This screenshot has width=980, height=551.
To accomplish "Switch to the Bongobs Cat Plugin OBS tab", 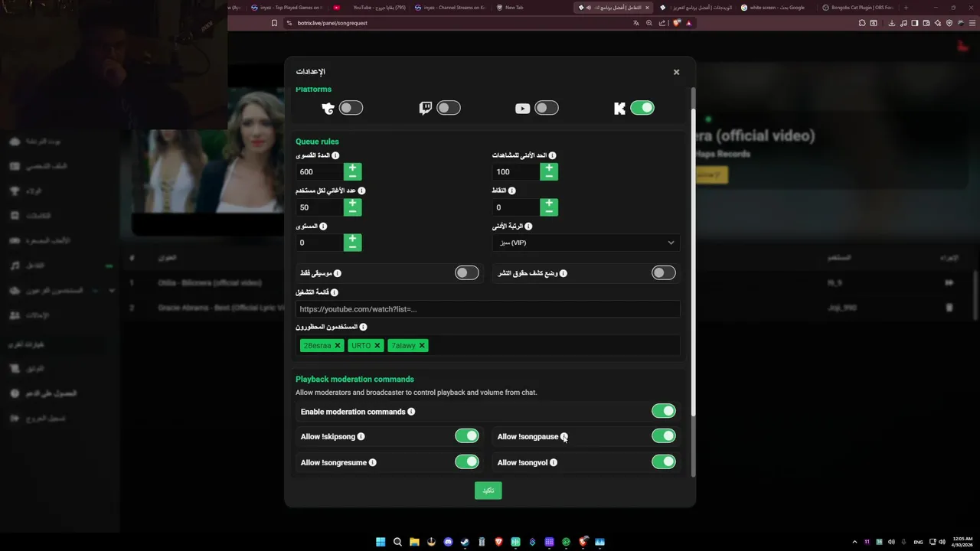I will (x=857, y=8).
